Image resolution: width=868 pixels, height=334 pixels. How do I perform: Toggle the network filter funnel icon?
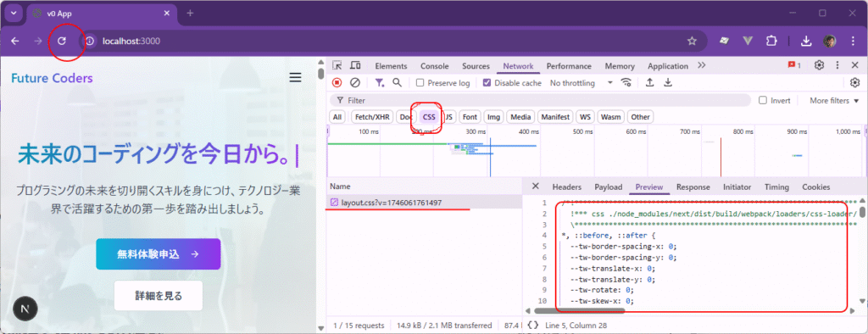[x=380, y=82]
